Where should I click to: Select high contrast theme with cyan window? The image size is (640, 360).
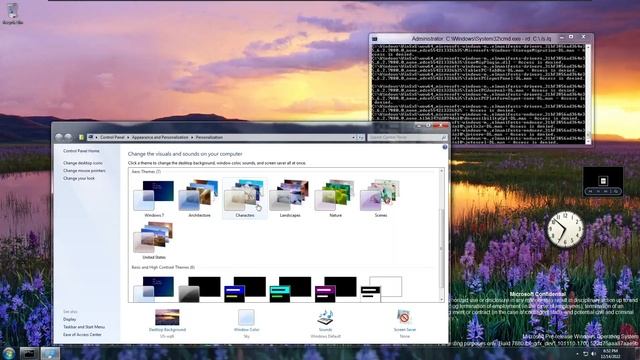pos(290,289)
